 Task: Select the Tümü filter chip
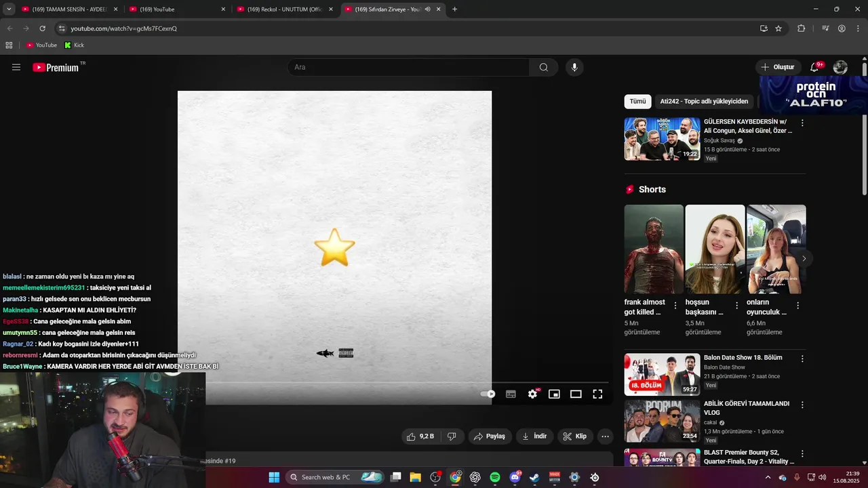tap(637, 102)
